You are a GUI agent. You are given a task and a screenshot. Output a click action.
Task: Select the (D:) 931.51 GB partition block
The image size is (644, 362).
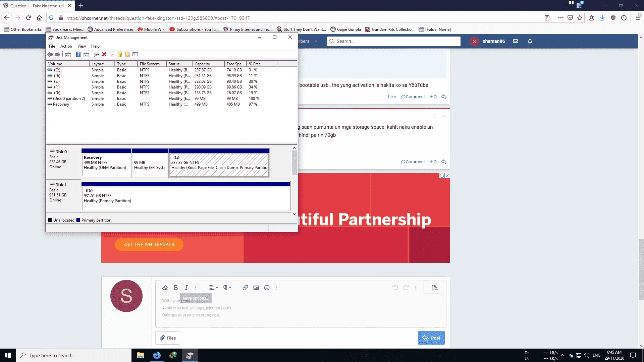coord(186,197)
